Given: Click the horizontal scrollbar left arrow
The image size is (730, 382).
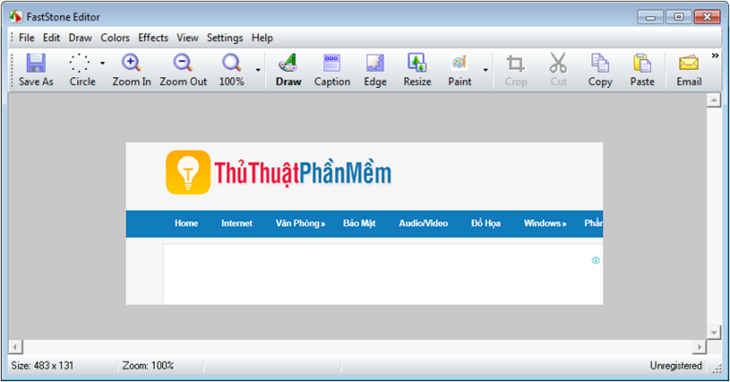Looking at the screenshot, I should coord(15,347).
